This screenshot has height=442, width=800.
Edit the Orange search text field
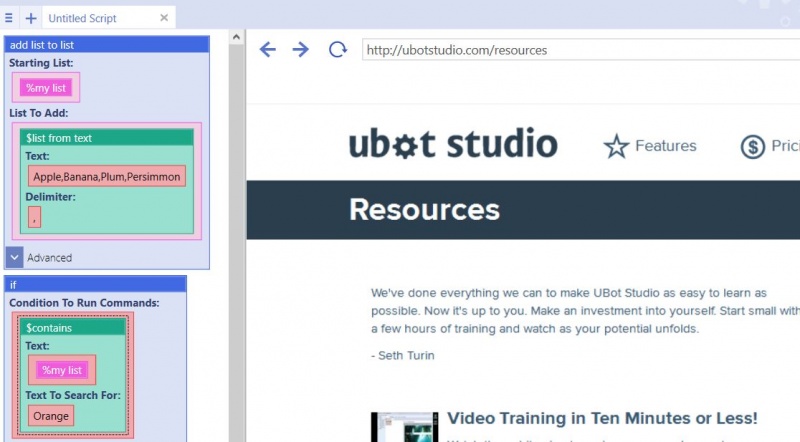51,416
